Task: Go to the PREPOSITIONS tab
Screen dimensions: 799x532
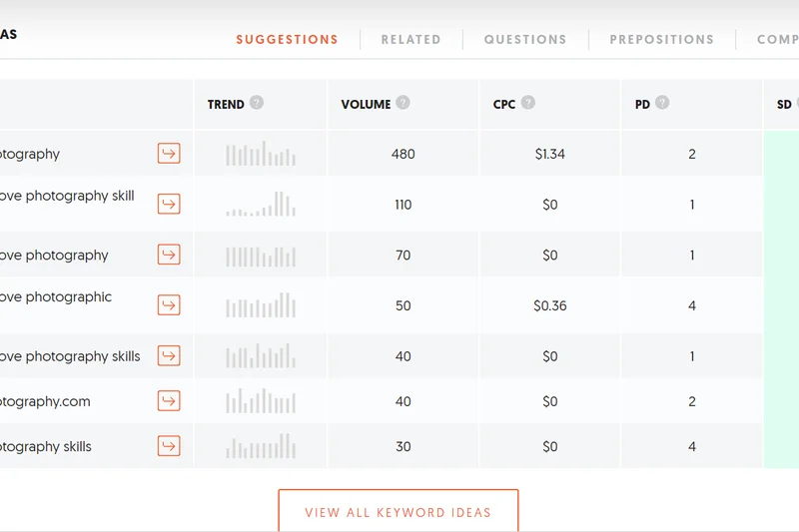Action: [x=661, y=40]
